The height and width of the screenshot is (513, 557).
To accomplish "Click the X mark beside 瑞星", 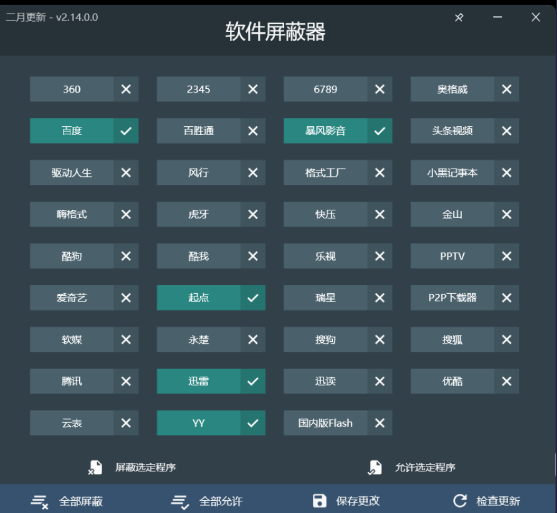I will [380, 298].
